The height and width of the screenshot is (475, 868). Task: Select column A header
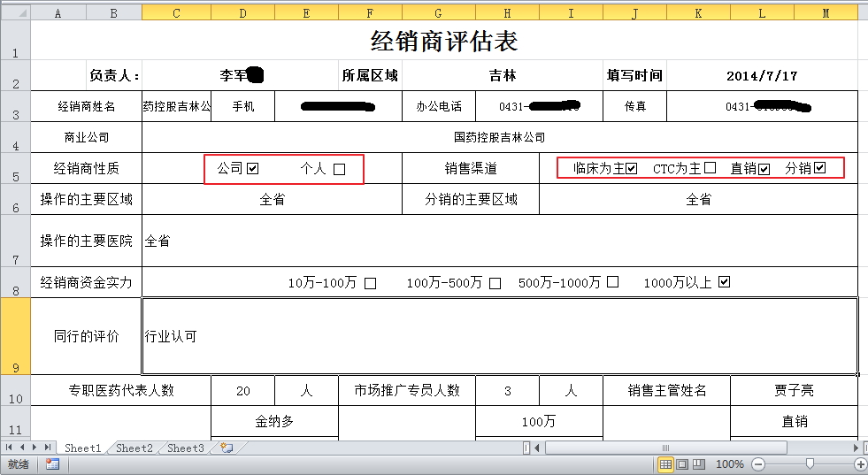pos(58,12)
